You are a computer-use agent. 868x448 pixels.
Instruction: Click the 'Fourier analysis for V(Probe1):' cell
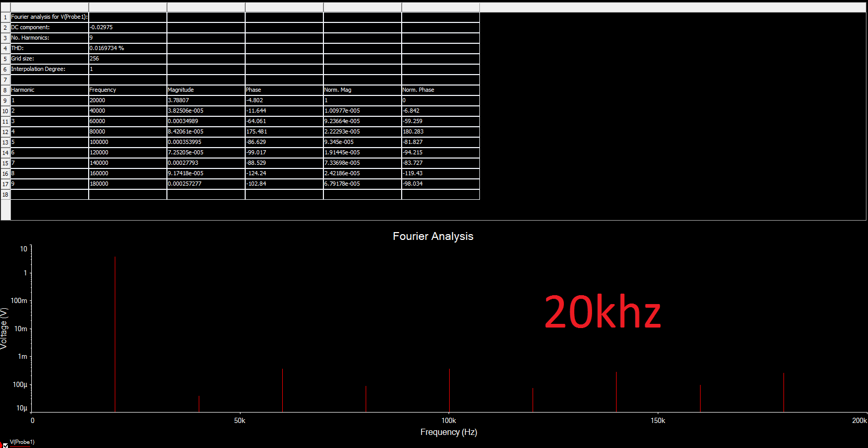(50, 17)
